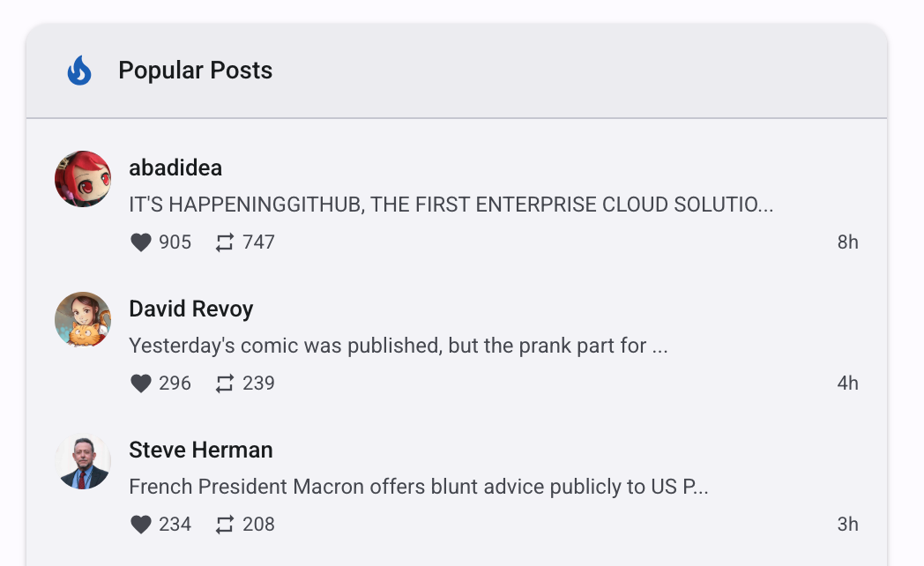
Task: Open post about French President Macron
Action: pyautogui.click(x=418, y=487)
